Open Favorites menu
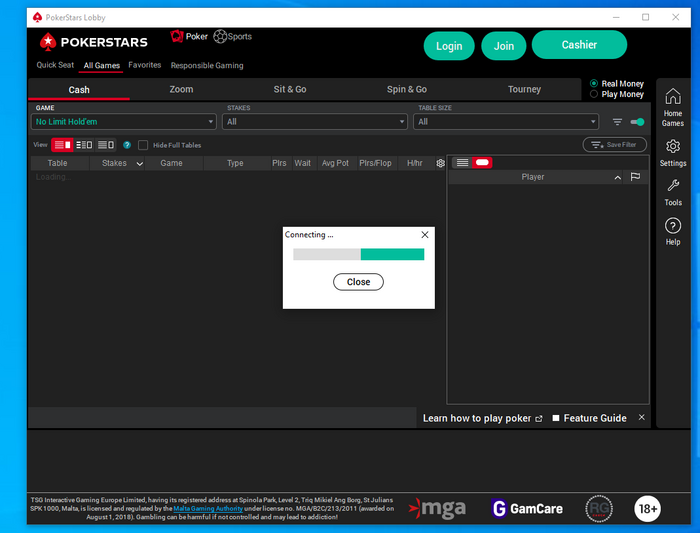This screenshot has height=533, width=700. pos(145,65)
